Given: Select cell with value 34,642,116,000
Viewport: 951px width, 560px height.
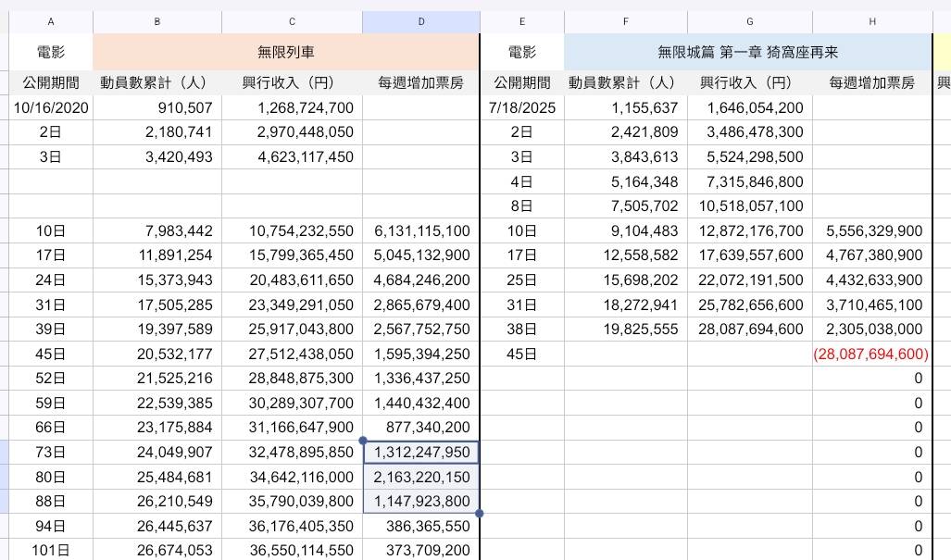Looking at the screenshot, I should click(292, 477).
